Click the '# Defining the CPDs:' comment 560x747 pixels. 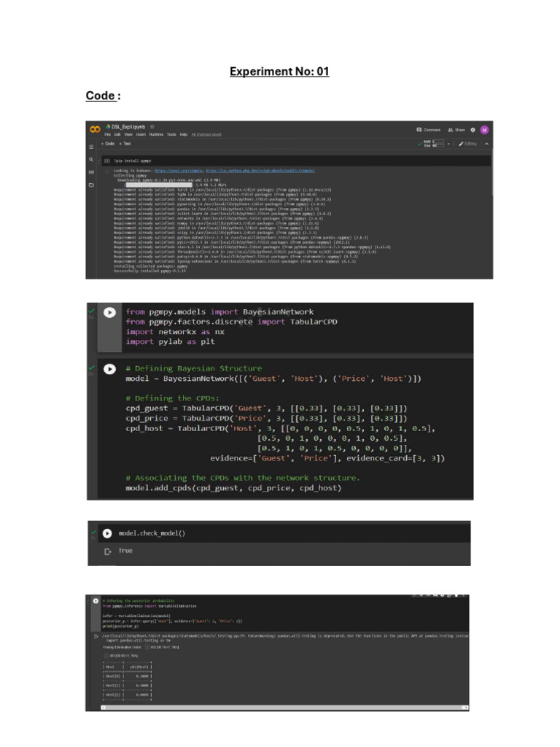coord(172,398)
